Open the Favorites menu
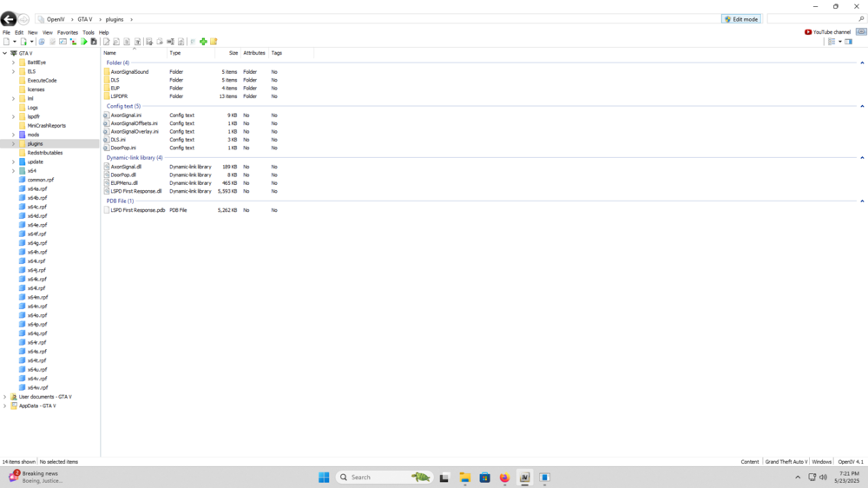 point(68,33)
